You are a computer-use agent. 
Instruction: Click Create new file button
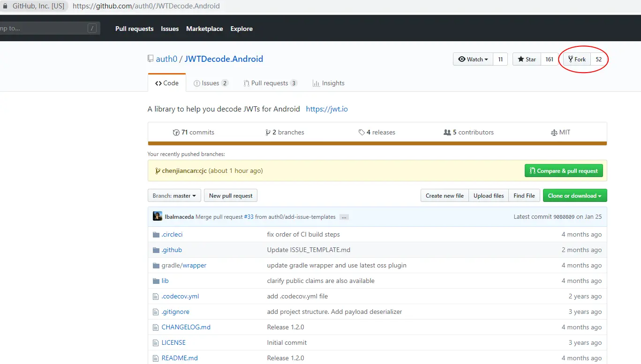(445, 196)
